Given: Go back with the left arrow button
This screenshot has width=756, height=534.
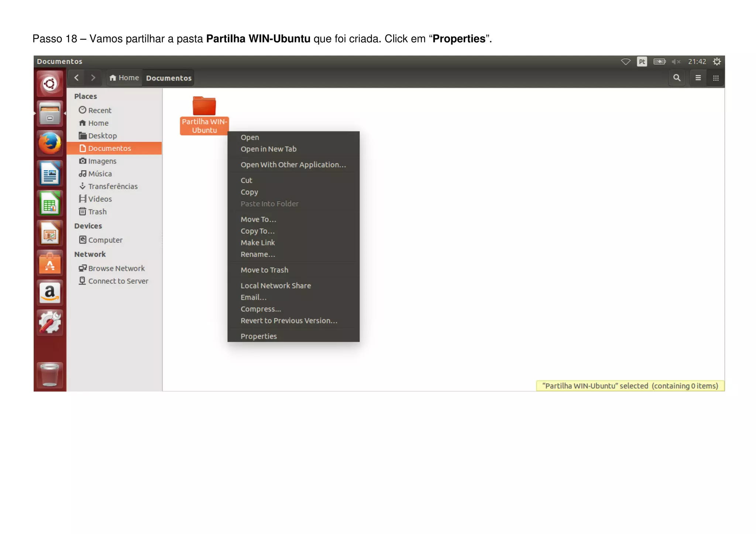Looking at the screenshot, I should tap(76, 78).
